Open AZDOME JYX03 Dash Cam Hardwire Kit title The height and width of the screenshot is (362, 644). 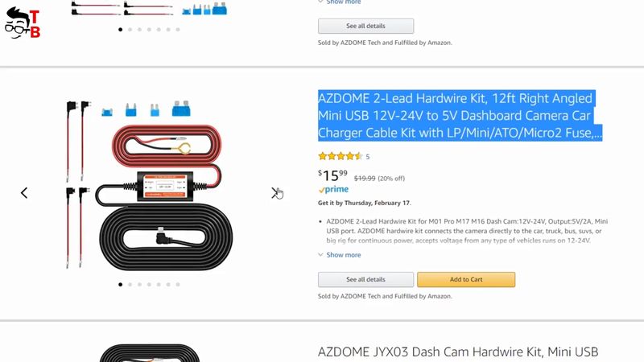(x=458, y=352)
